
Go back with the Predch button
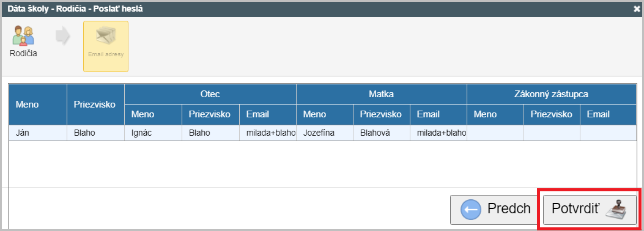click(495, 210)
